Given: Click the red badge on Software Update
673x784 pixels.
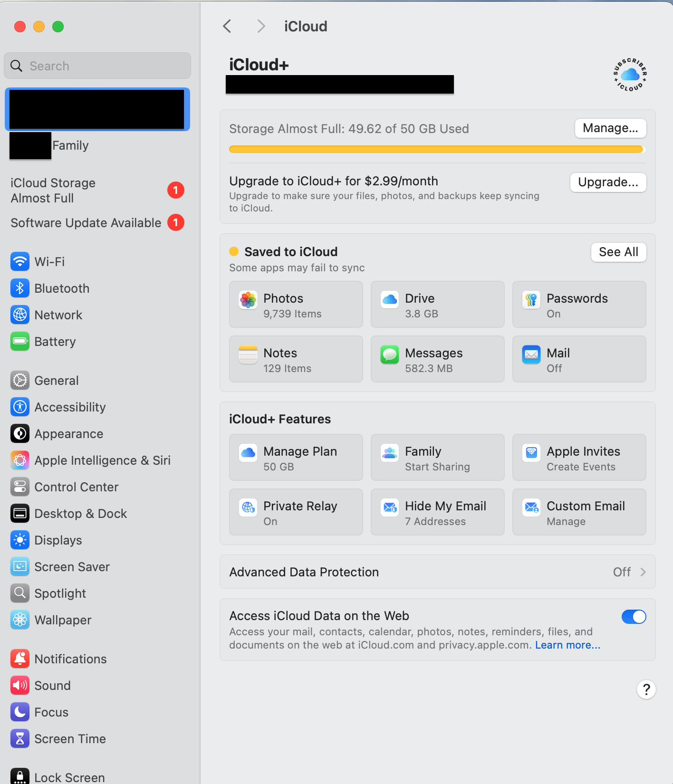Looking at the screenshot, I should (175, 222).
